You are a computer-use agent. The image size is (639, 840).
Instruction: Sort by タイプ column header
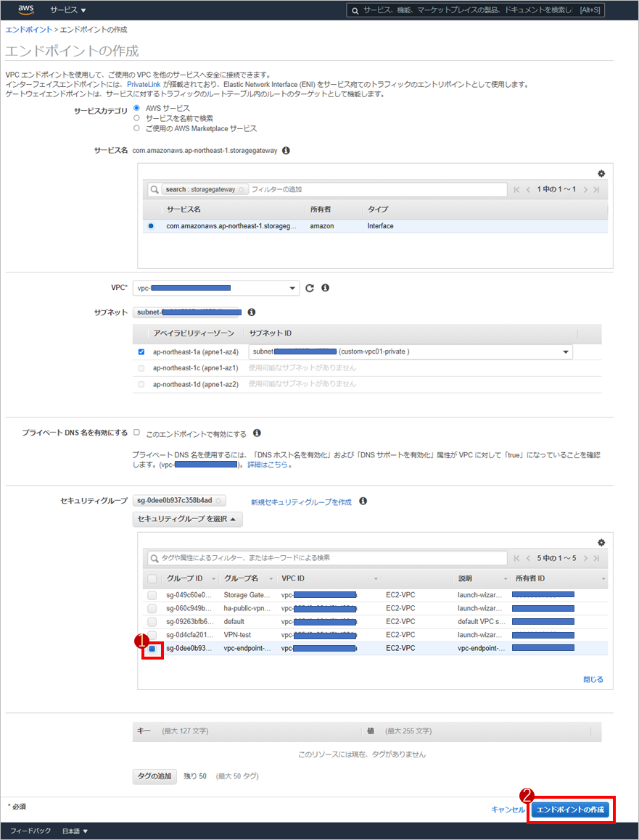tap(378, 209)
